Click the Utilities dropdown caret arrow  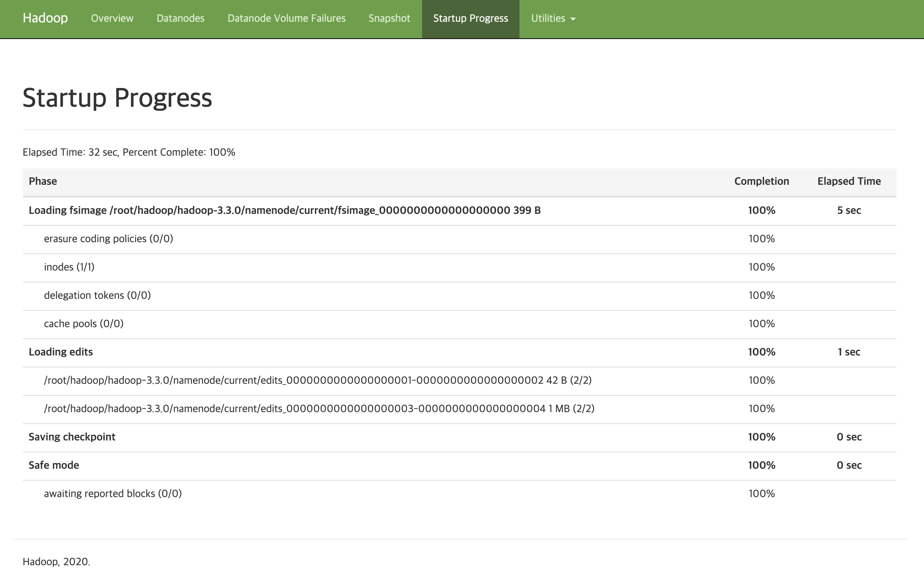click(x=573, y=19)
